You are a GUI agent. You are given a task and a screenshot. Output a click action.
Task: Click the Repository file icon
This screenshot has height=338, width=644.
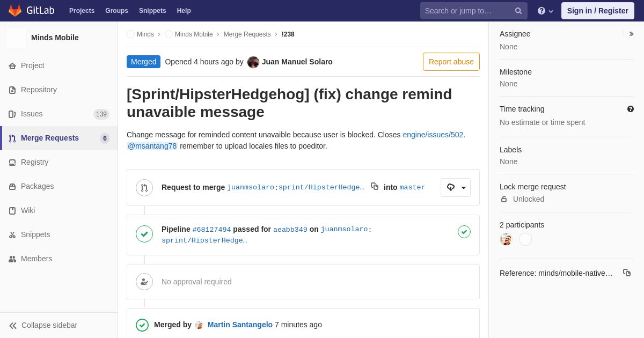(x=12, y=90)
